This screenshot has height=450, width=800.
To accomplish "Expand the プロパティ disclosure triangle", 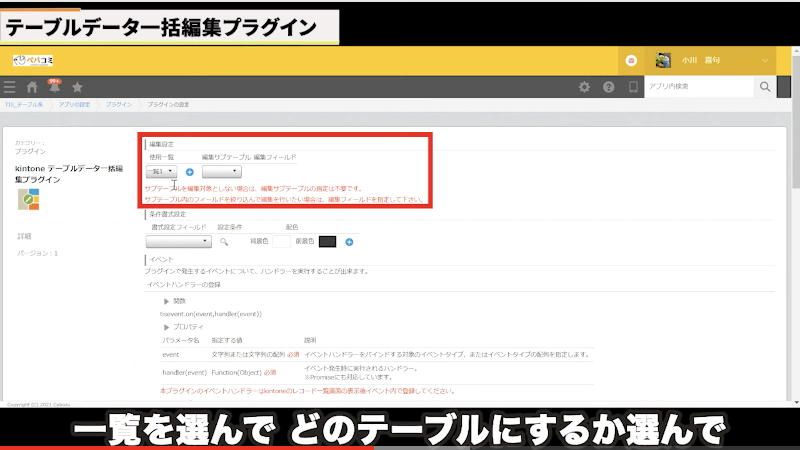I will pos(167,327).
